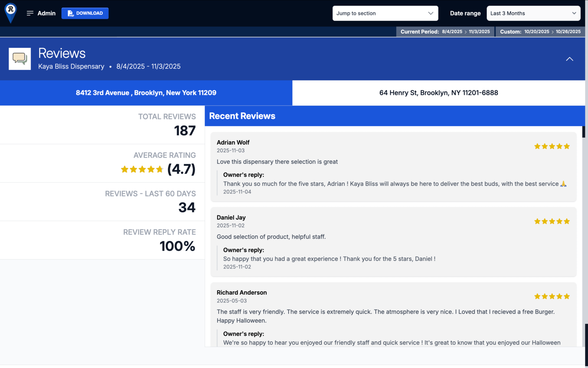Click the PDF icon on Download button
Screen dimensions: 588x368
pyautogui.click(x=70, y=13)
